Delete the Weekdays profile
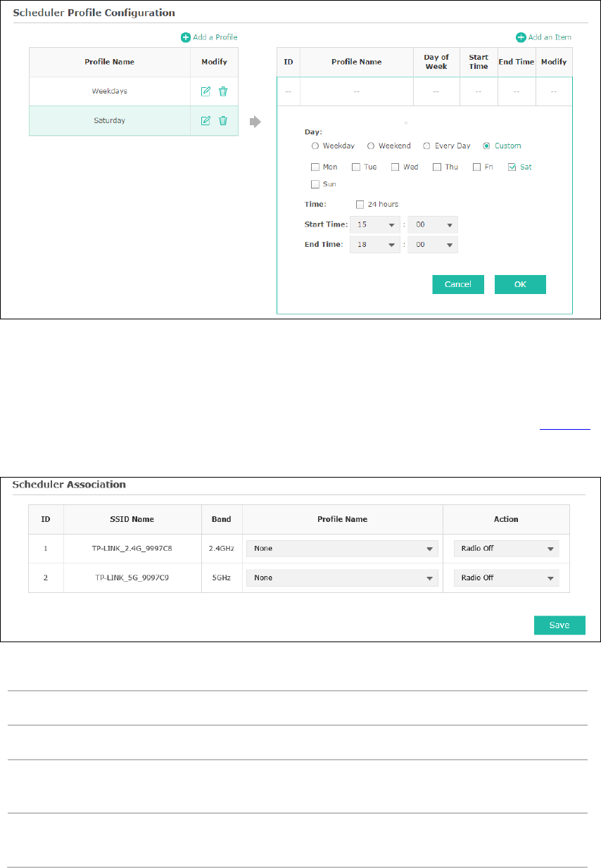This screenshot has width=601, height=868. 223,91
